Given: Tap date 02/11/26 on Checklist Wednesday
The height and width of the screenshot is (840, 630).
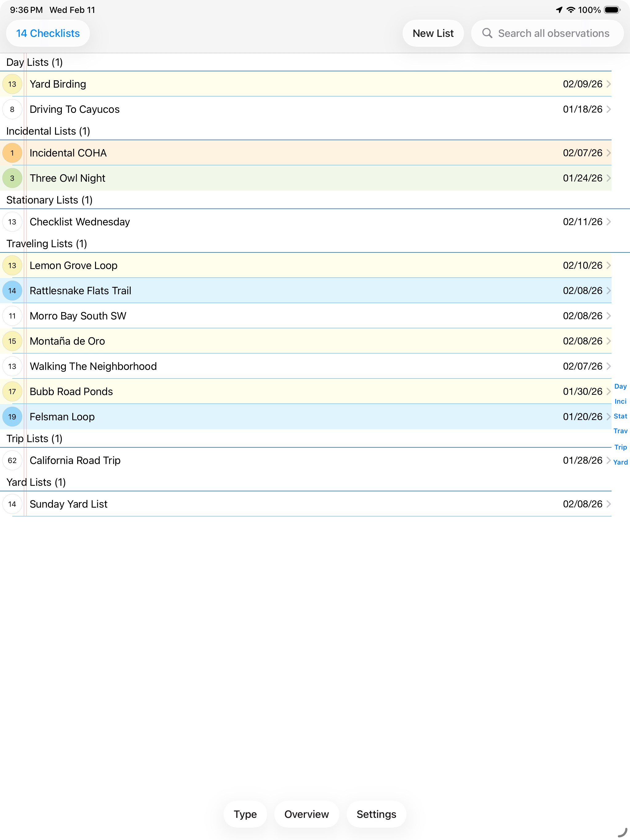Looking at the screenshot, I should (583, 222).
